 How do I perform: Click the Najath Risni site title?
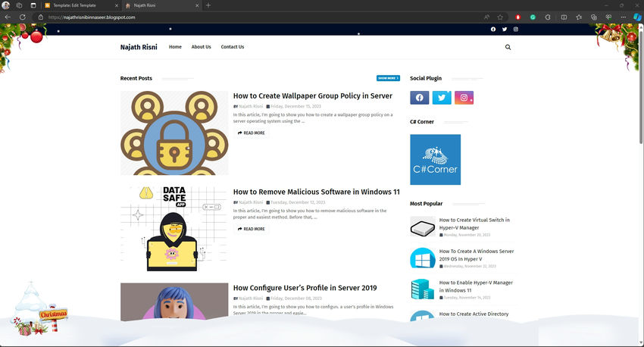[139, 47]
